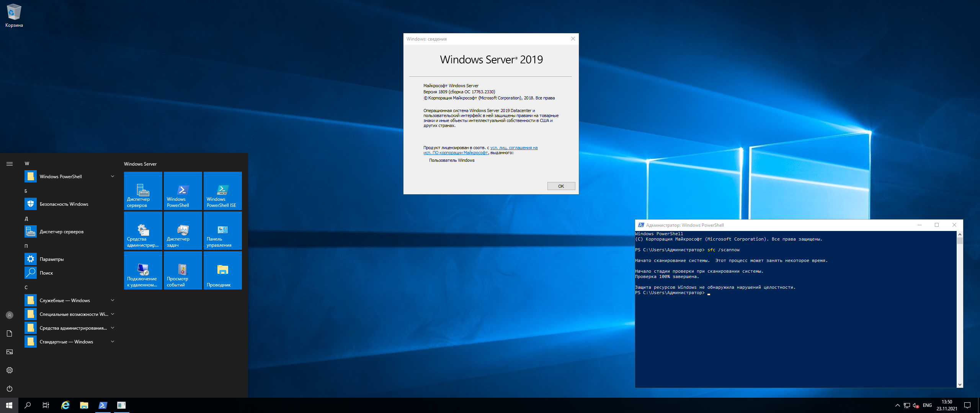980x413 pixels.
Task: Click the Start menu hamburger expand icon
Action: (x=10, y=164)
